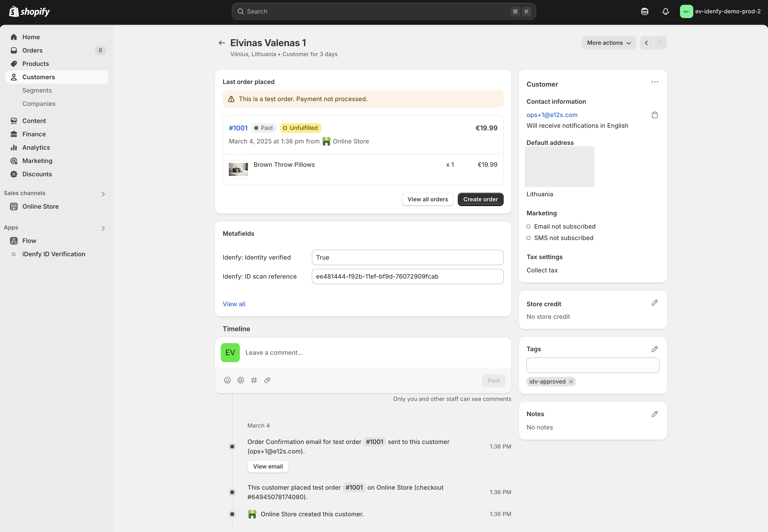This screenshot has width=768, height=532.
Task: Expand the Apps section chevron
Action: click(x=103, y=228)
